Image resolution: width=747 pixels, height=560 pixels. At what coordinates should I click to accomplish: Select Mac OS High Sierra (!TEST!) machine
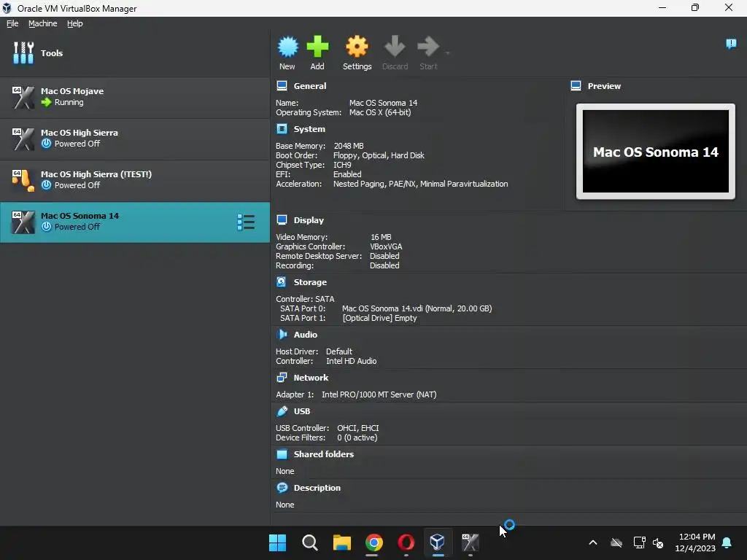(135, 180)
